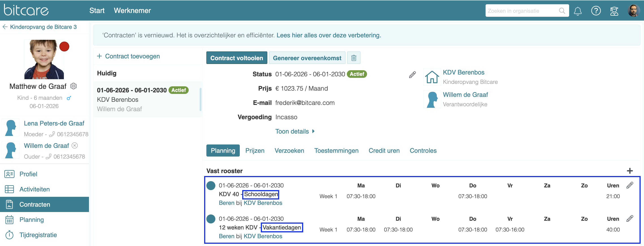The height and width of the screenshot is (246, 644).
Task: Open the Profiel menu item
Action: [x=45, y=174]
